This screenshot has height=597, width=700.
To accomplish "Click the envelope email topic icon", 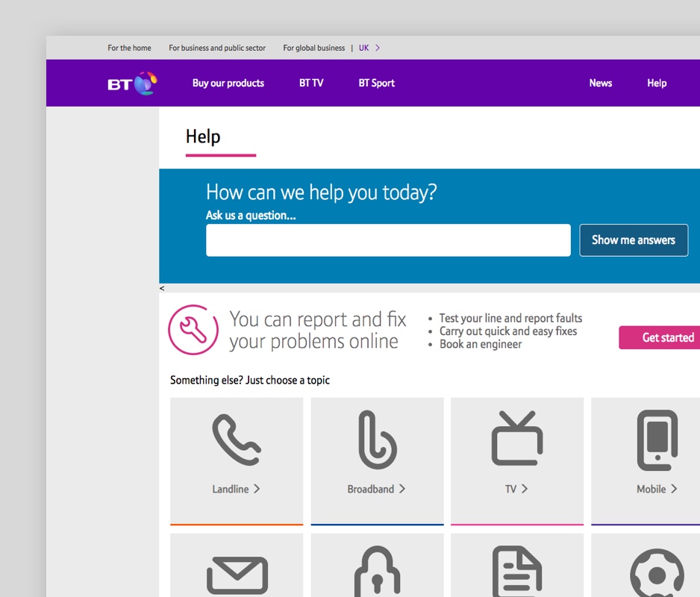I will tap(237, 576).
